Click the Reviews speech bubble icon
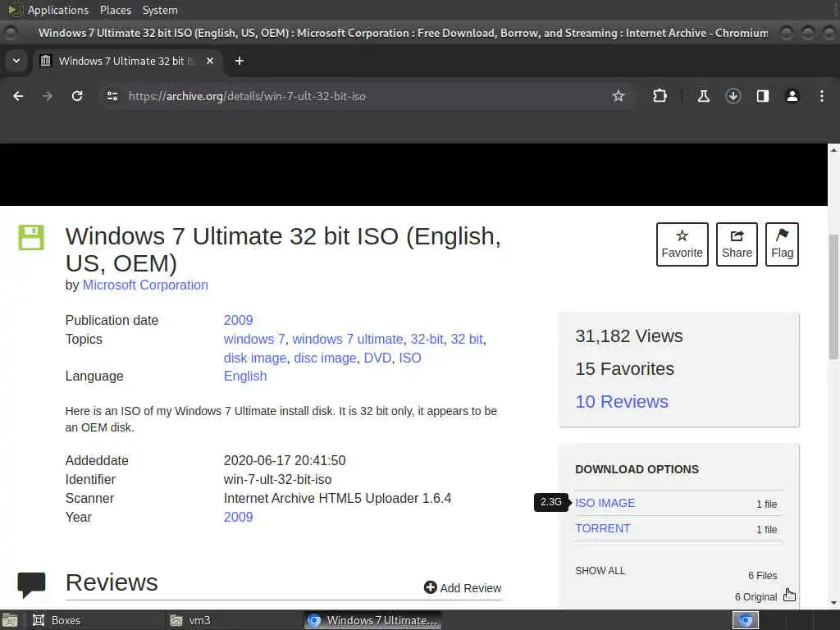Screen dimensions: 840x630 (32, 585)
